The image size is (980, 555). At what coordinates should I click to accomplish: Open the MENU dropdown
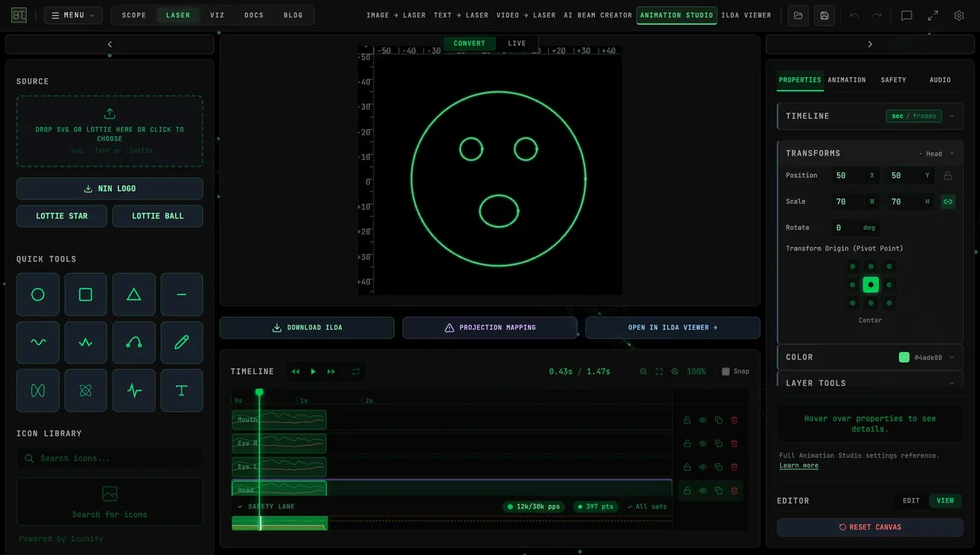pos(73,15)
